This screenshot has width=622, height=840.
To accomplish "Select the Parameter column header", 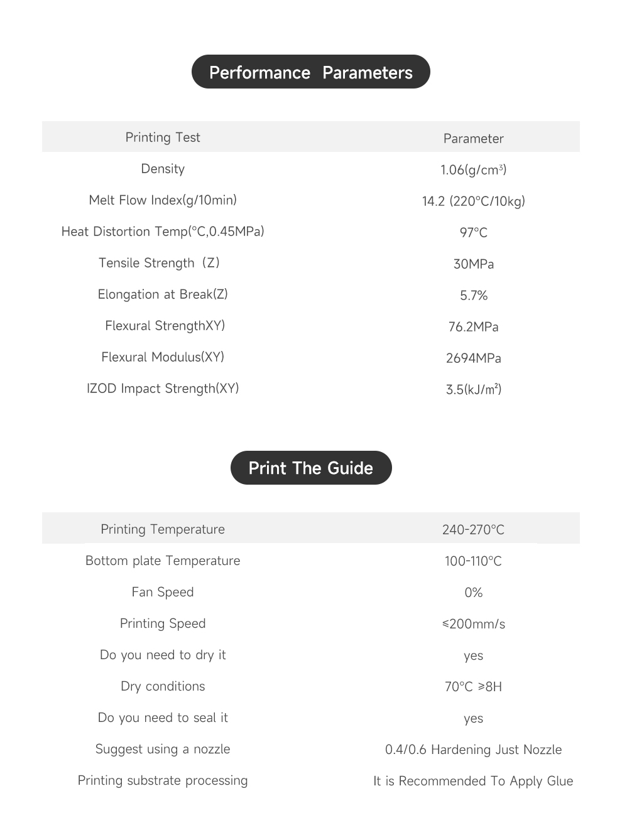I will [x=474, y=139].
